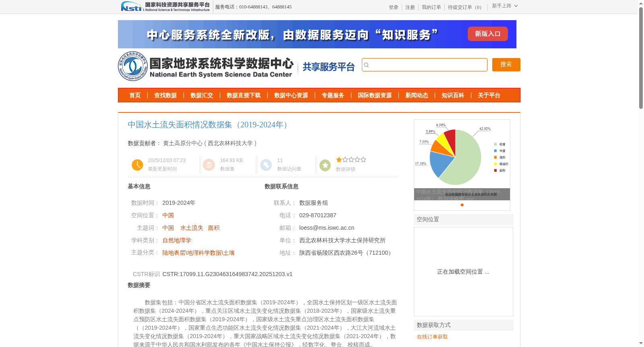
Task: Click the third empty rating star
Action: [x=351, y=160]
